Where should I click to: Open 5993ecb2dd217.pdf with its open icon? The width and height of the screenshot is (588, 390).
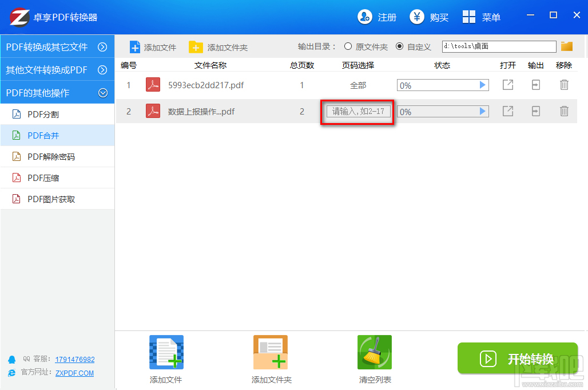[x=508, y=85]
